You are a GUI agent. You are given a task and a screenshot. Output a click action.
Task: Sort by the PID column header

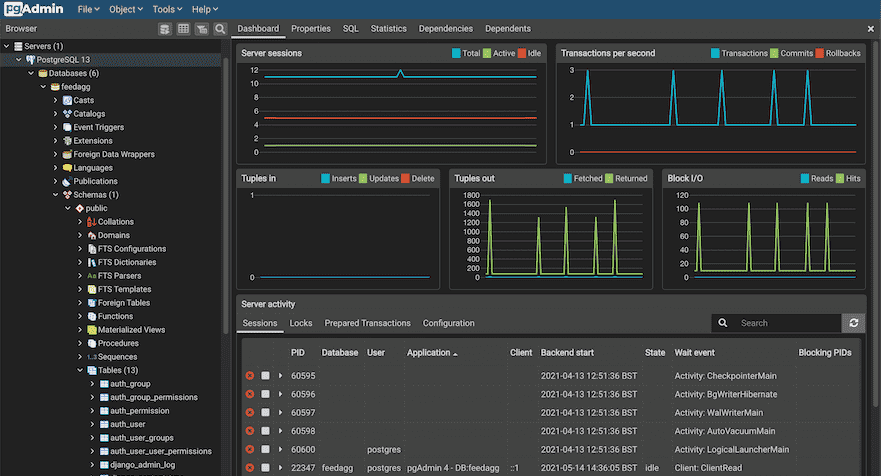pos(298,352)
